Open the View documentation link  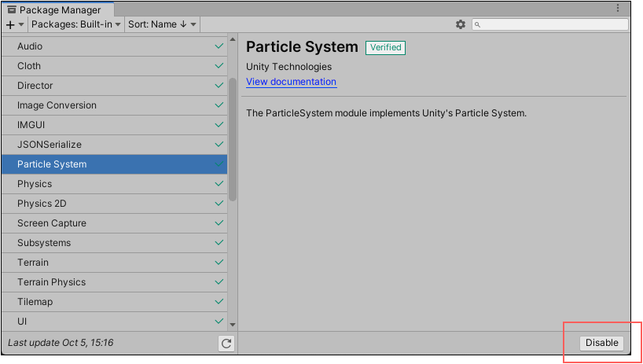point(291,82)
